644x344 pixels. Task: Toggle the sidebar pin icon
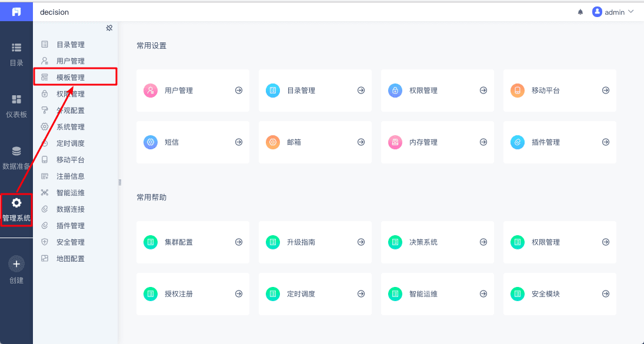pos(109,28)
